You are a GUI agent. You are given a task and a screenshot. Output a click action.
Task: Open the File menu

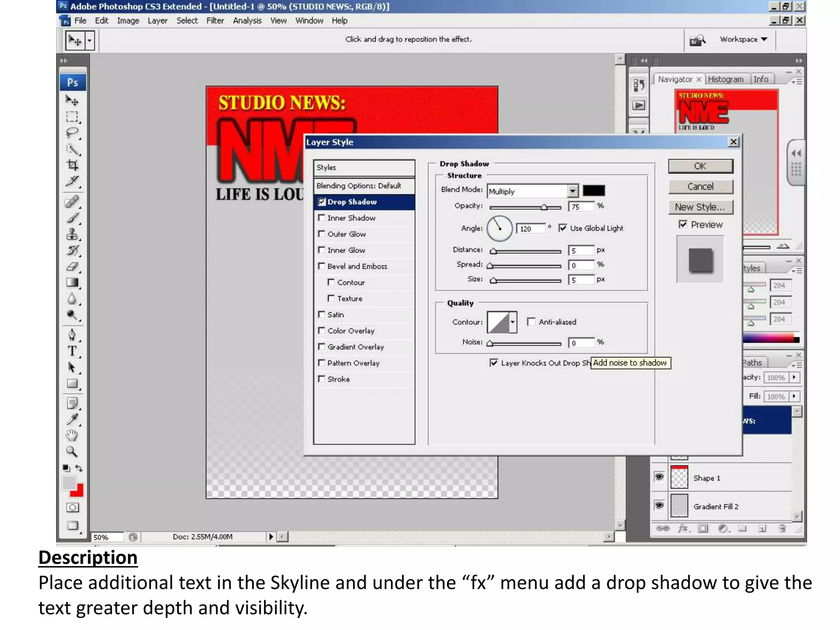pyautogui.click(x=80, y=21)
